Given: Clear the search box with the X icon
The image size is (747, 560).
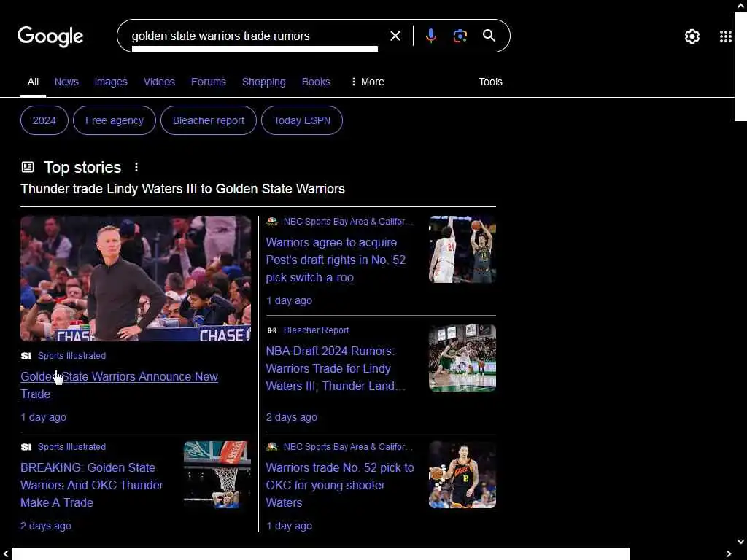Looking at the screenshot, I should [x=395, y=36].
